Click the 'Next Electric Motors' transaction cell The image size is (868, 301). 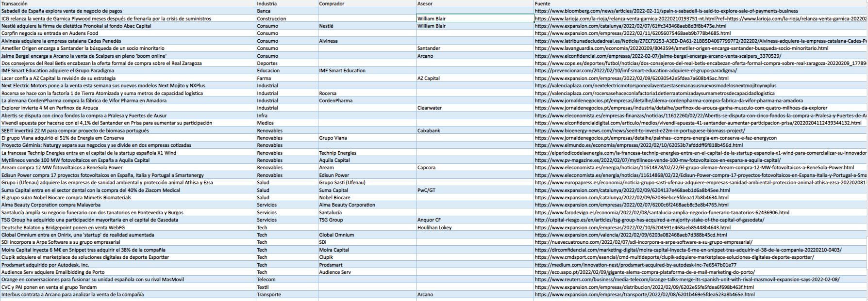coord(128,86)
